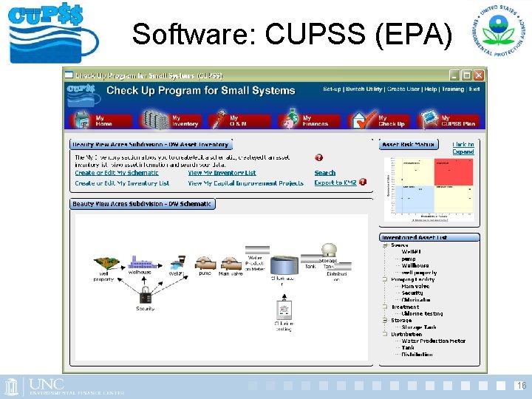Click the red help icon next to inventory description
The width and height of the screenshot is (532, 399).
pos(319,158)
